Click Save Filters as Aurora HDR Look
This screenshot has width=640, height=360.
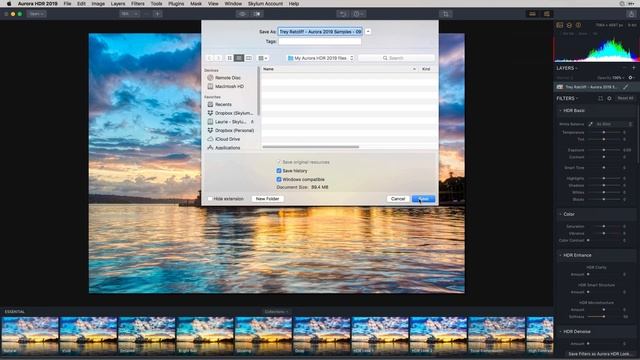pyautogui.click(x=599, y=354)
